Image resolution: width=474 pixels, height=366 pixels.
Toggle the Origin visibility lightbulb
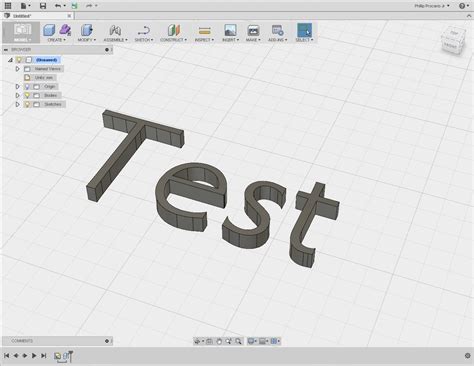point(27,87)
